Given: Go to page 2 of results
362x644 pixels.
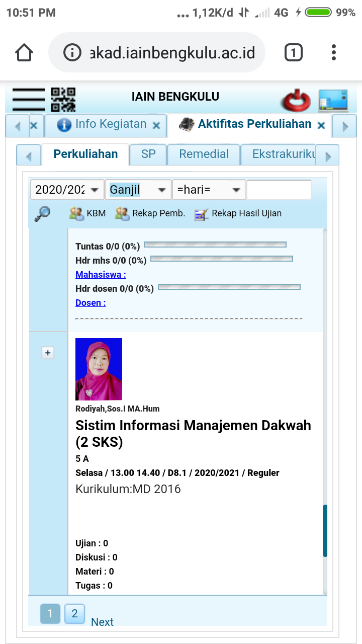Looking at the screenshot, I should pyautogui.click(x=74, y=613).
